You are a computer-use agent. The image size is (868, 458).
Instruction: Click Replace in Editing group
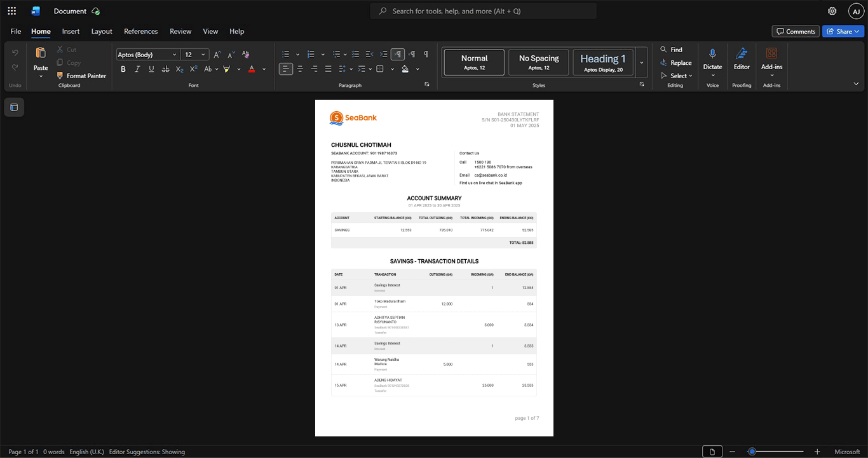click(676, 62)
